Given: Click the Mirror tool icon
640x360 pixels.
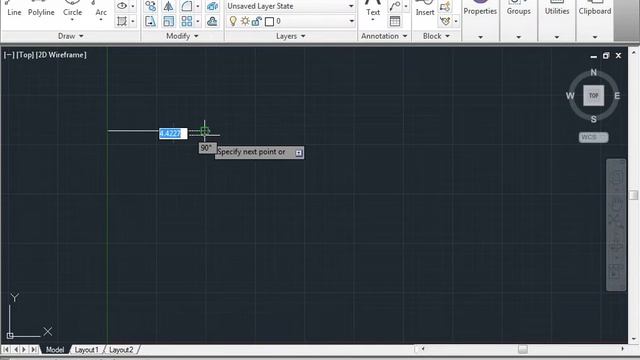Looking at the screenshot, I should pos(168,6).
